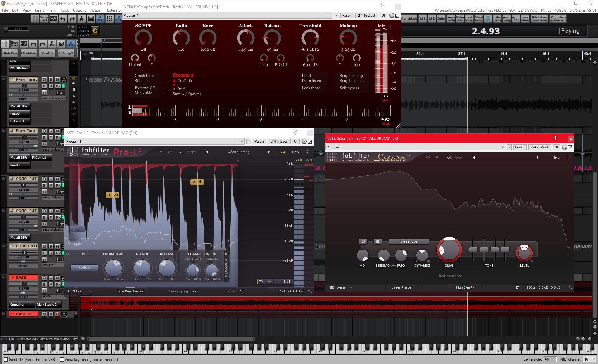598x364 pixels.
Task: Toggle Saturn 2 fullscreen icon
Action: click(569, 157)
